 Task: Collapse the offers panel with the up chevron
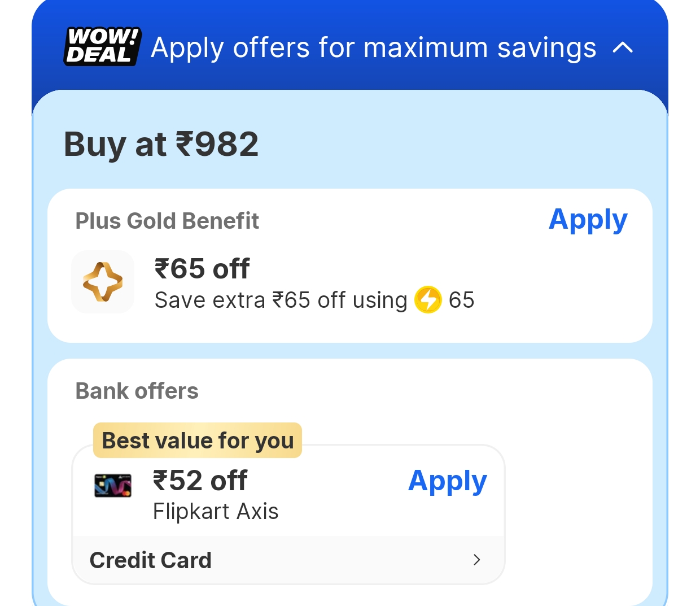coord(623,47)
